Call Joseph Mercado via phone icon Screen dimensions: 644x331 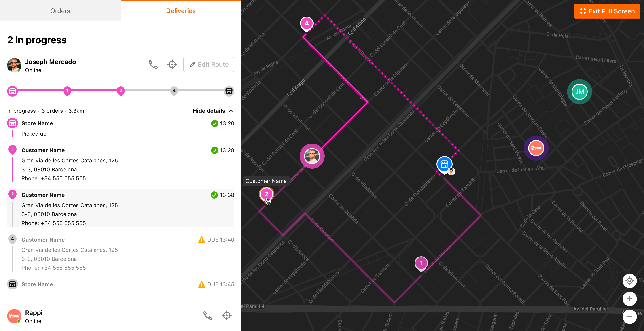pos(153,64)
